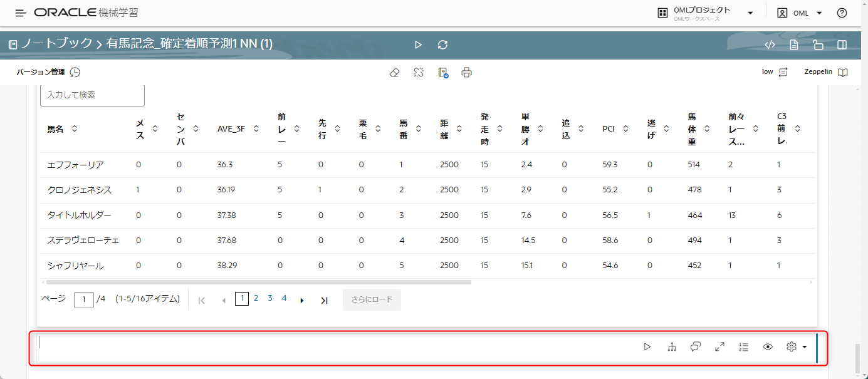The width and height of the screenshot is (868, 379).
Task: Click the OML user profile icon
Action: pyautogui.click(x=782, y=13)
